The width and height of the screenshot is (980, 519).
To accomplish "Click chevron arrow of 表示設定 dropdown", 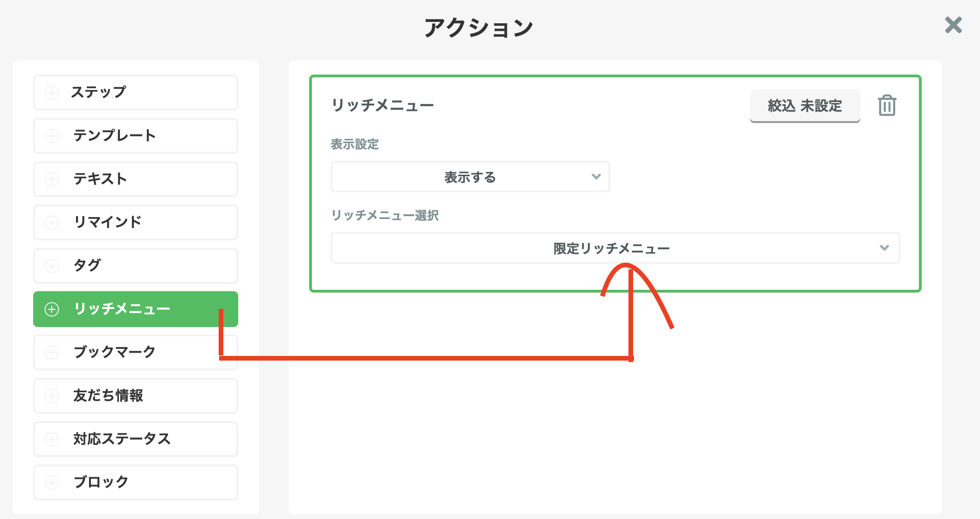I will (x=596, y=177).
